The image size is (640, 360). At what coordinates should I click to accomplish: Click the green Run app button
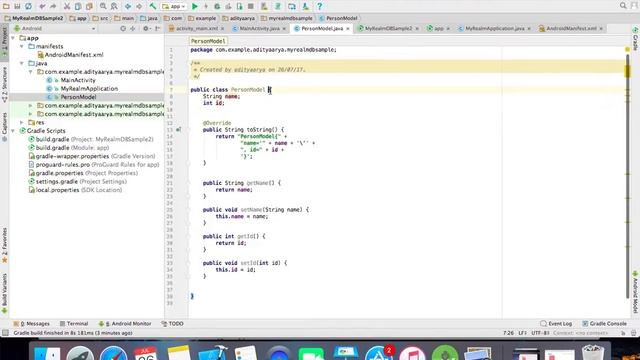point(195,6)
